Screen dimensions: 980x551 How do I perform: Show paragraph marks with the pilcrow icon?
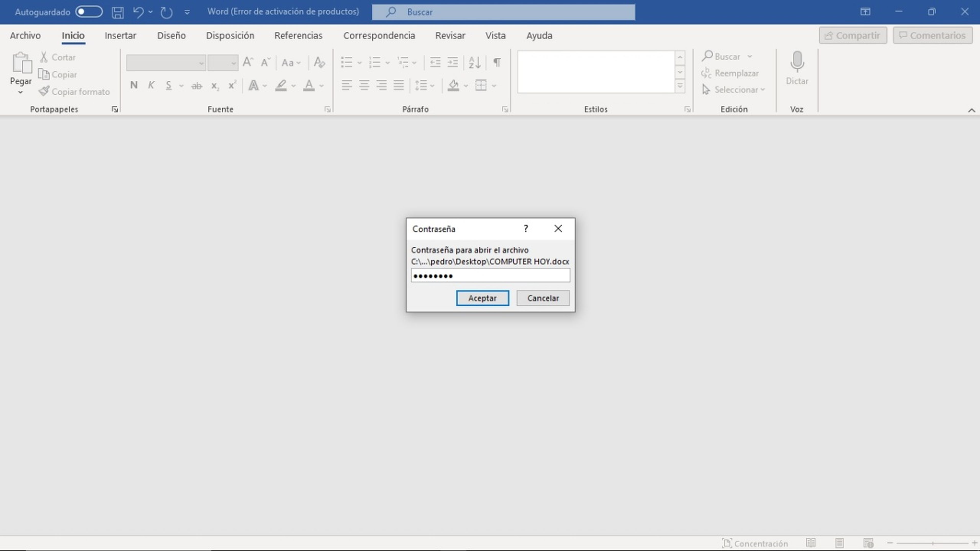pyautogui.click(x=496, y=62)
